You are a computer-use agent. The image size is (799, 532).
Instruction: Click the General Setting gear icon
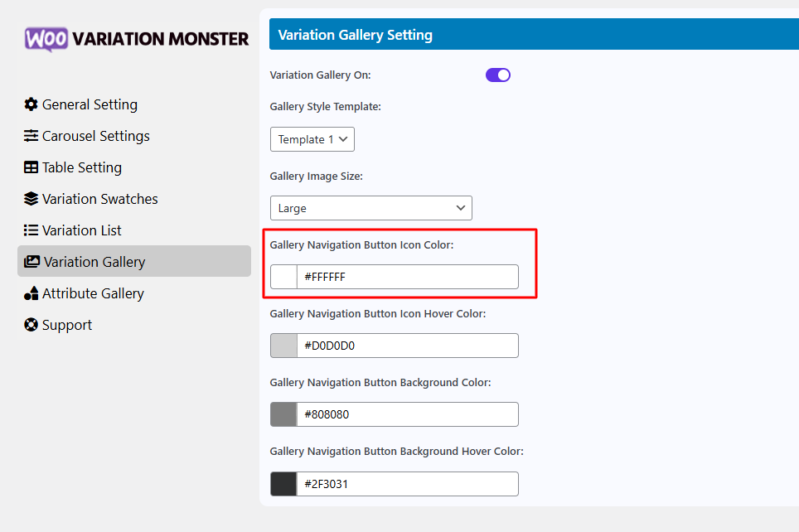31,104
